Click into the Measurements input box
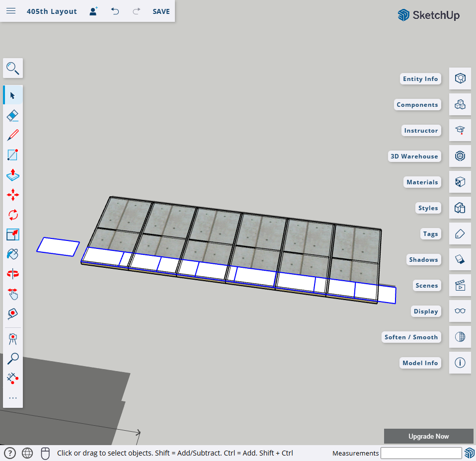Screen dimensions: 476x461 (x=421, y=453)
